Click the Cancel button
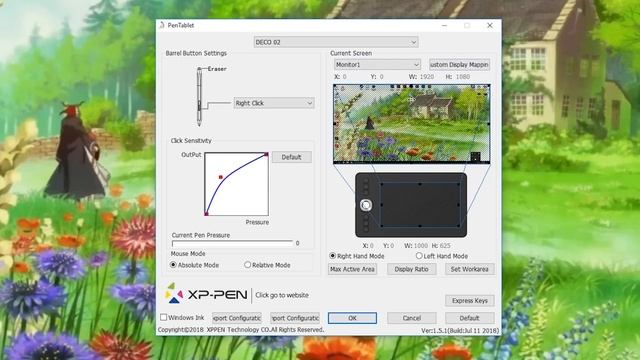Image resolution: width=640 pixels, height=360 pixels. (x=411, y=318)
